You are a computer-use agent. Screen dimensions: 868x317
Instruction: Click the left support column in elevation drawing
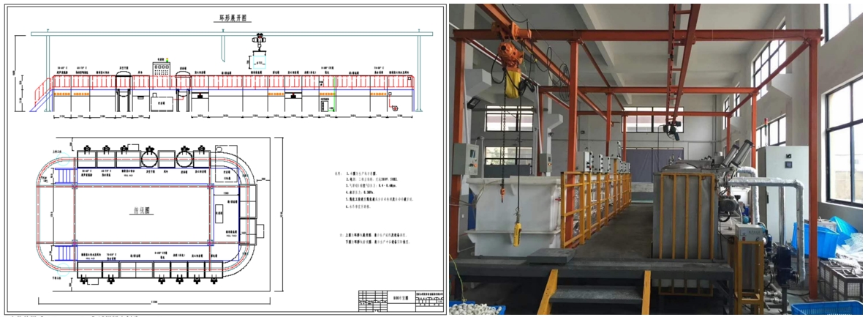(48, 72)
